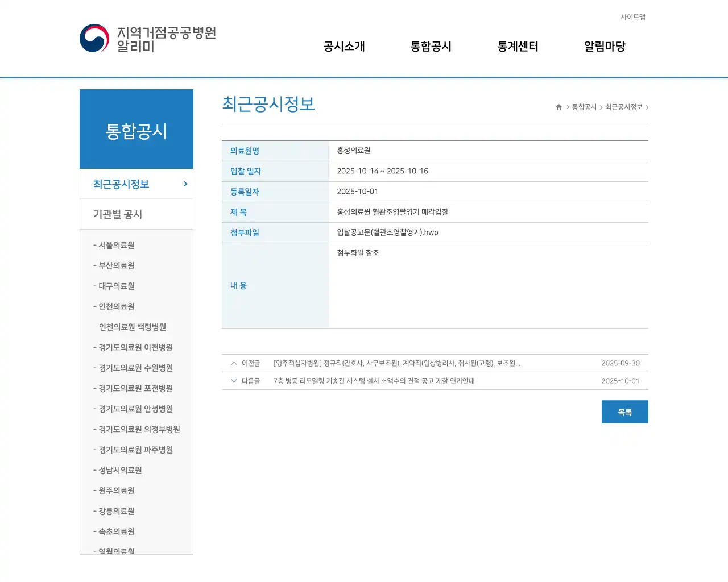Select 서울의료원 from the hospital list
The height and width of the screenshot is (582, 728).
pos(116,245)
